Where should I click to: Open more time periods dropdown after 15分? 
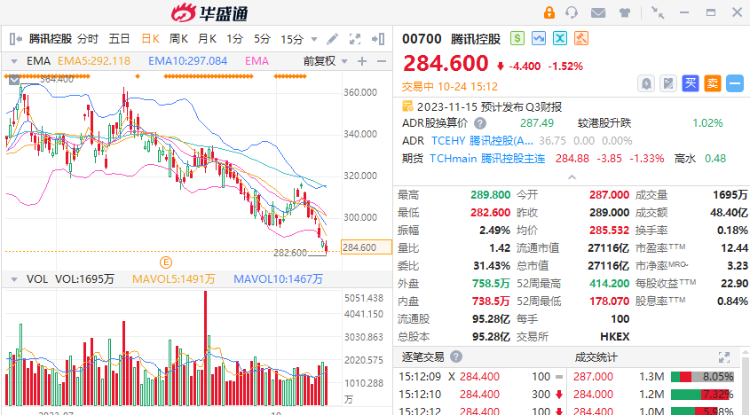pyautogui.click(x=314, y=39)
